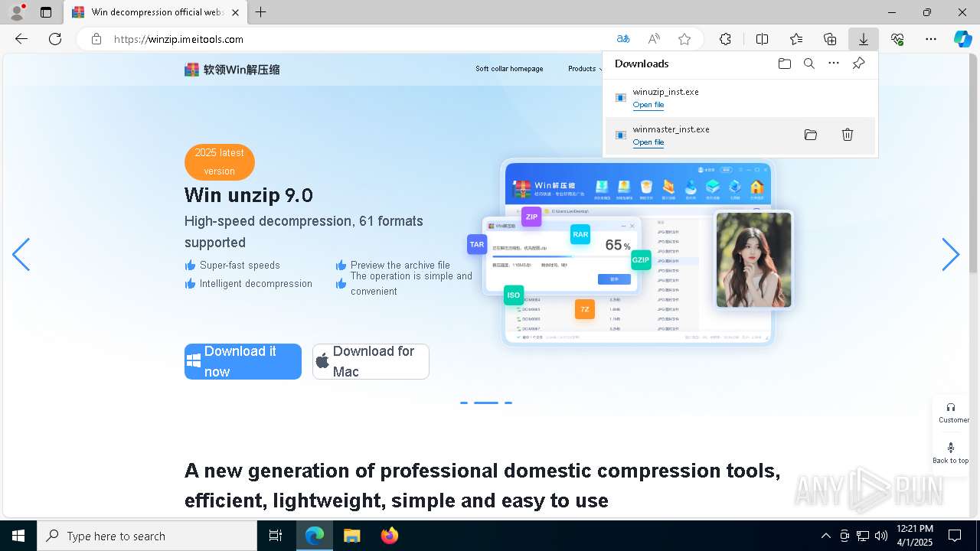Open File Explorer from taskbar

(351, 536)
